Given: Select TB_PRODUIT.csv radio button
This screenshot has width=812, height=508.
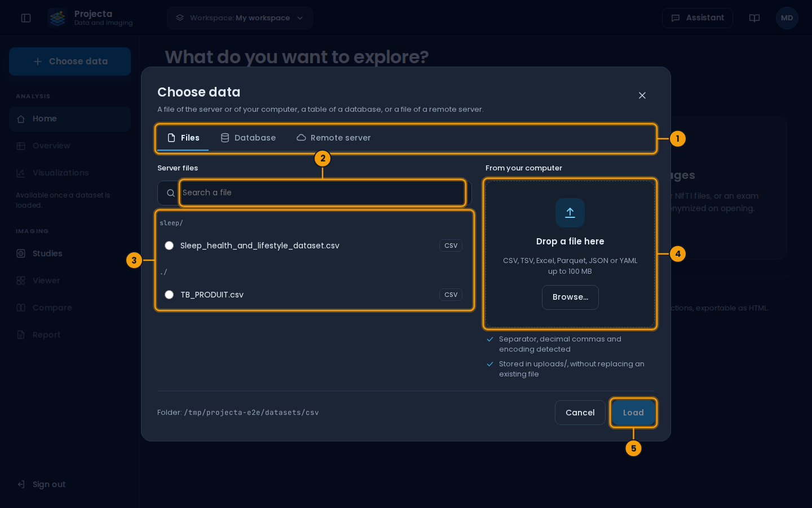Looking at the screenshot, I should tap(169, 295).
